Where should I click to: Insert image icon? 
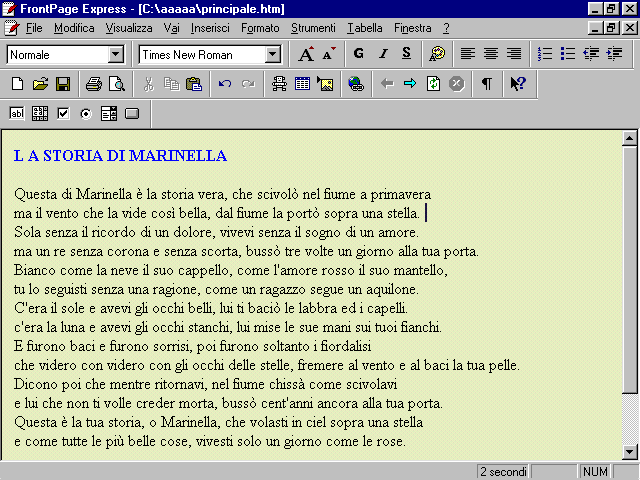[325, 84]
